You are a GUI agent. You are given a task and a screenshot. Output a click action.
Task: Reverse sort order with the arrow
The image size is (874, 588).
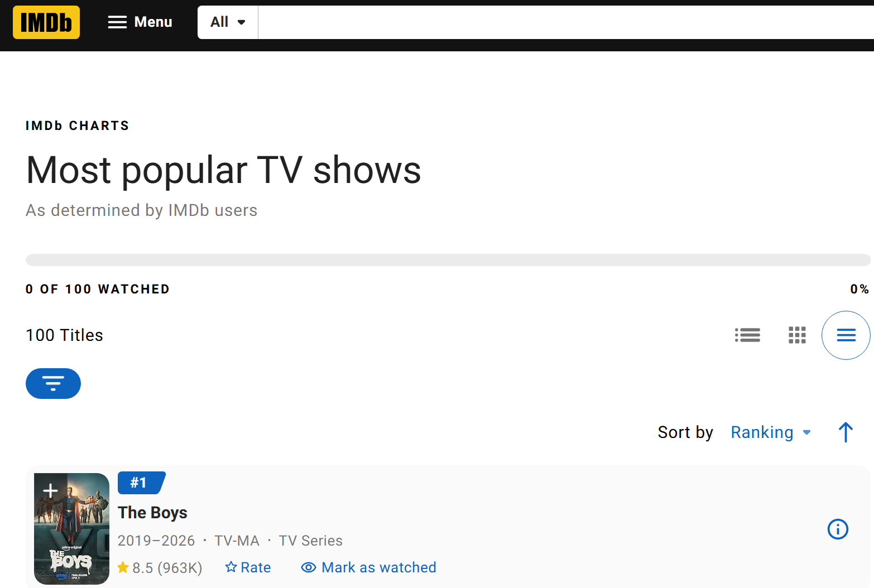(846, 432)
